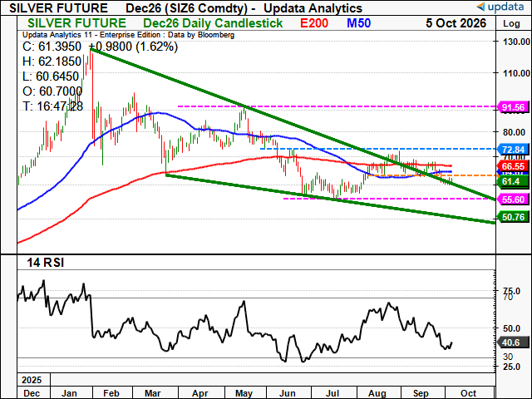
Task: Click the Log scale label
Action: coord(511,24)
